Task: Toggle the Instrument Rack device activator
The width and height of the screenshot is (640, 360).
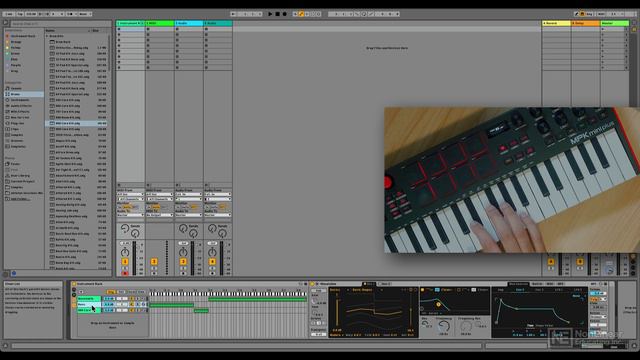Action: coord(74,284)
